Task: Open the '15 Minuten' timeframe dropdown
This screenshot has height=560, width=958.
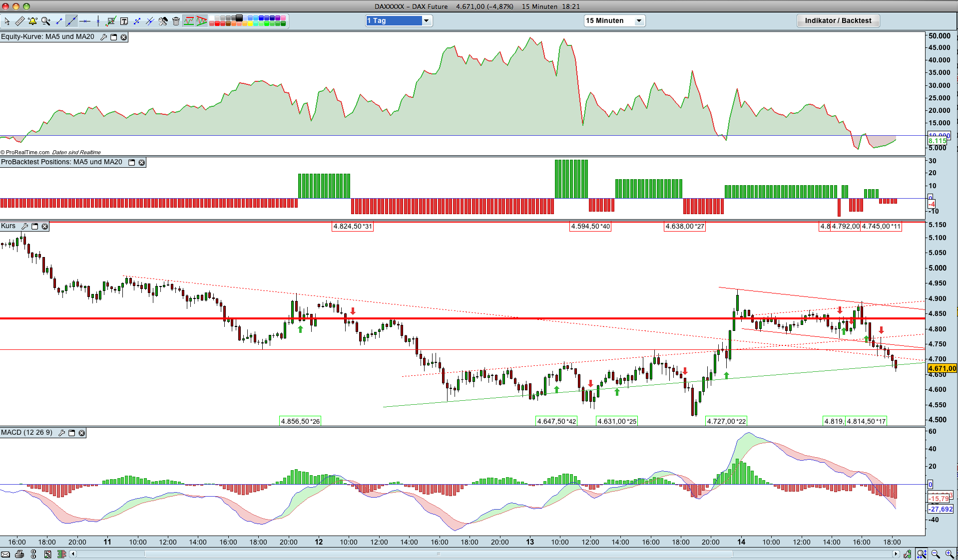Action: coord(614,20)
